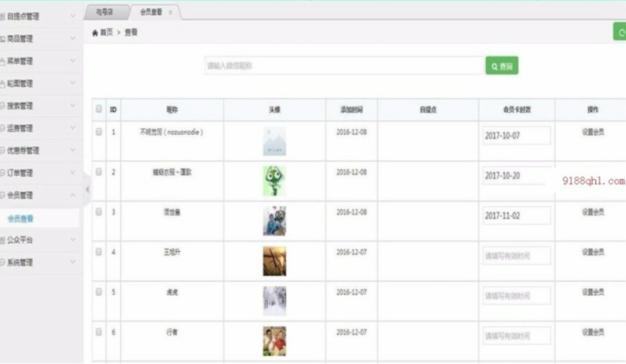Click empty membership date field for 虎虎
Screen dimensions: 626x364
coord(517,296)
